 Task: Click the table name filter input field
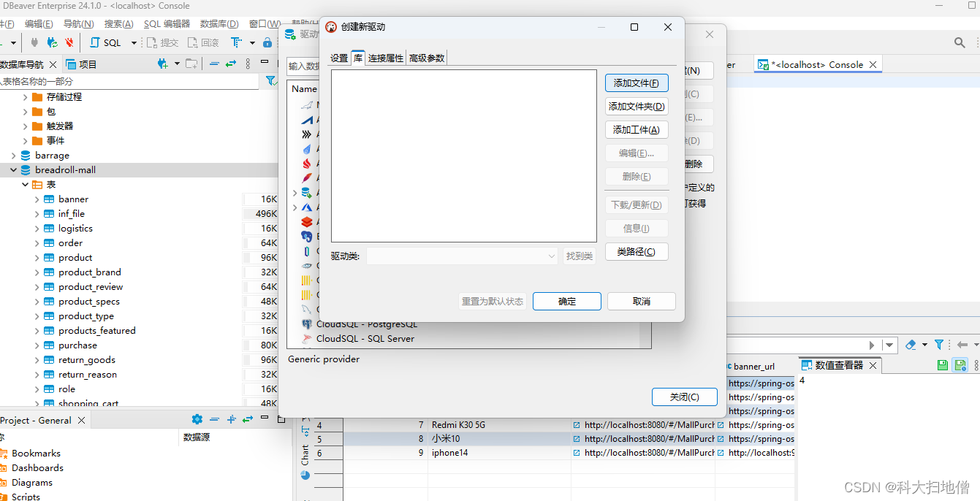point(128,81)
